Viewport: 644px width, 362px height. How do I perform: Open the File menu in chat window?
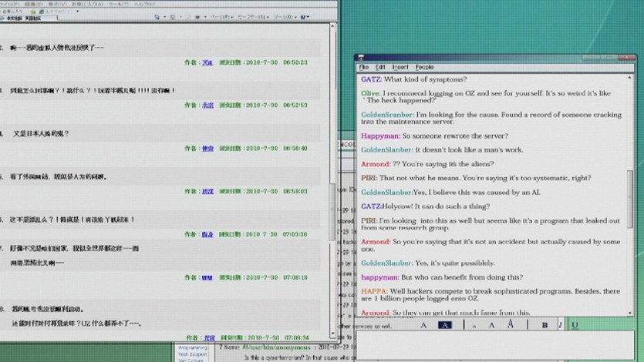point(364,68)
